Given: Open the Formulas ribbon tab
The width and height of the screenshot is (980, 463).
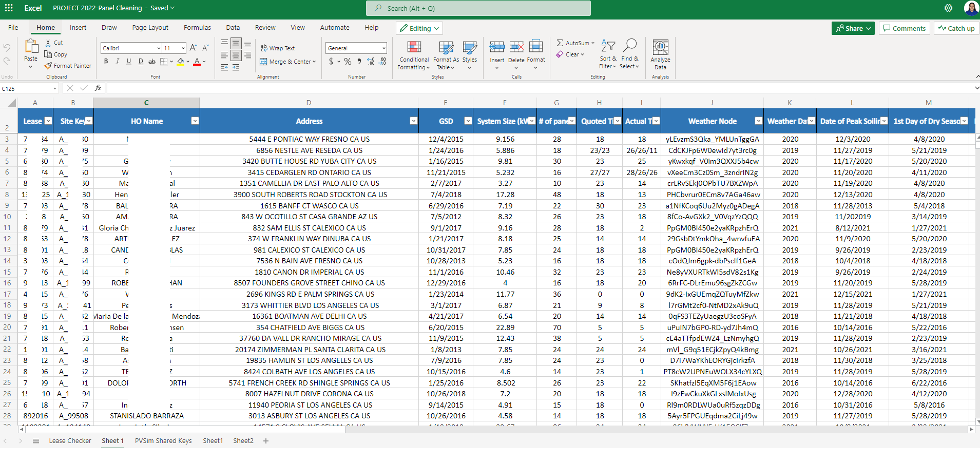Looking at the screenshot, I should 197,28.
